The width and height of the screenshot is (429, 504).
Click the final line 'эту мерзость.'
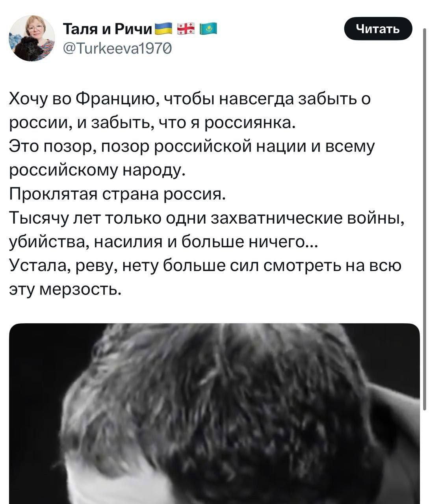64,289
